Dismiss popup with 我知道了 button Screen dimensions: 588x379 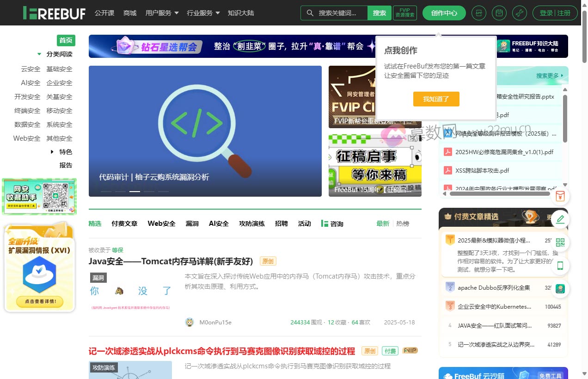point(436,99)
